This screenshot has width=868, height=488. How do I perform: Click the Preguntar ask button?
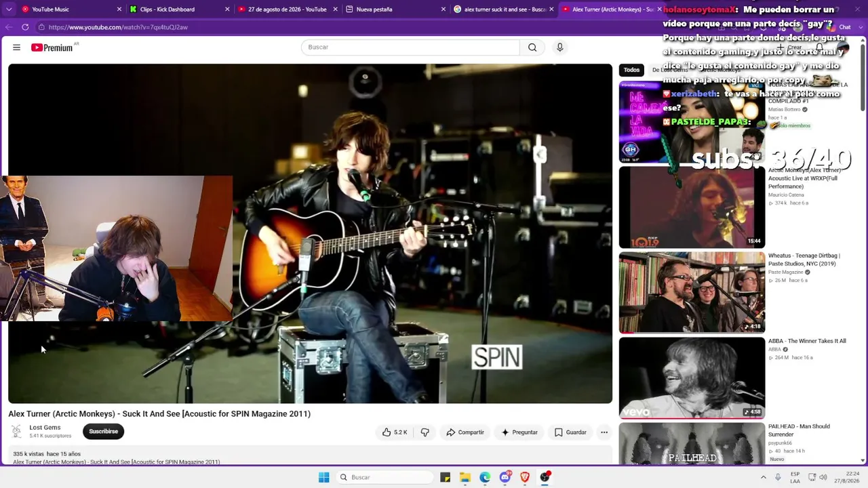coord(519,432)
